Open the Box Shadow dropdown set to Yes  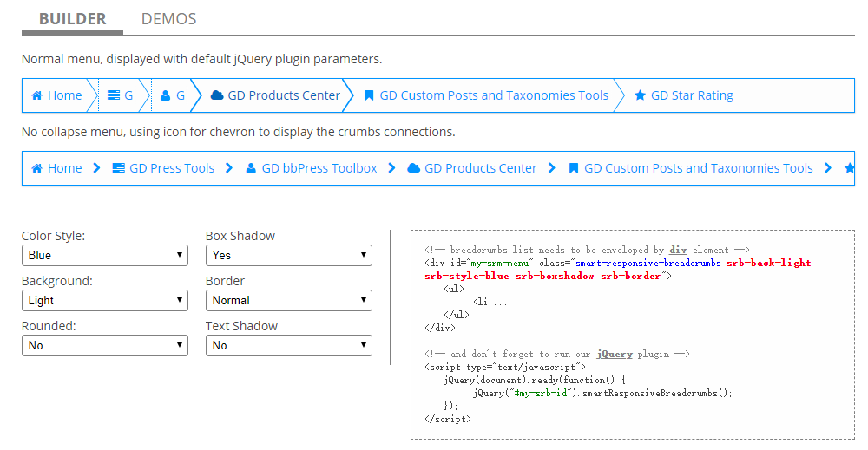[289, 256]
